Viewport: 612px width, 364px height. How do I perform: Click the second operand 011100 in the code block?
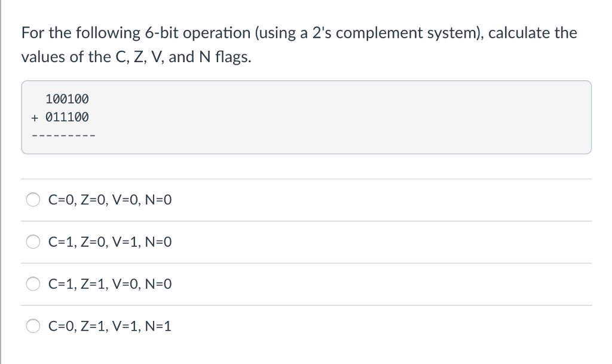[67, 117]
